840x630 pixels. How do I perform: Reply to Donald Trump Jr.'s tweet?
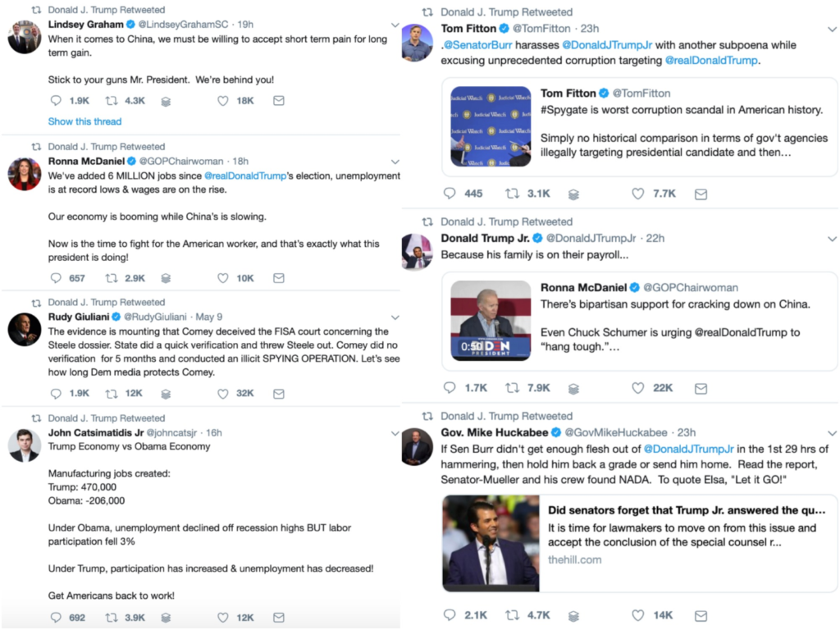(449, 388)
